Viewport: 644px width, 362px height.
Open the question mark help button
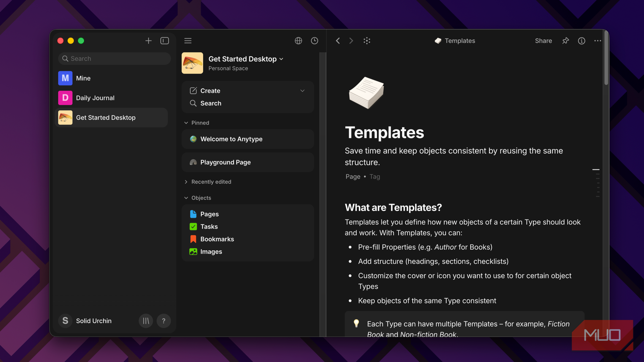pyautogui.click(x=164, y=321)
